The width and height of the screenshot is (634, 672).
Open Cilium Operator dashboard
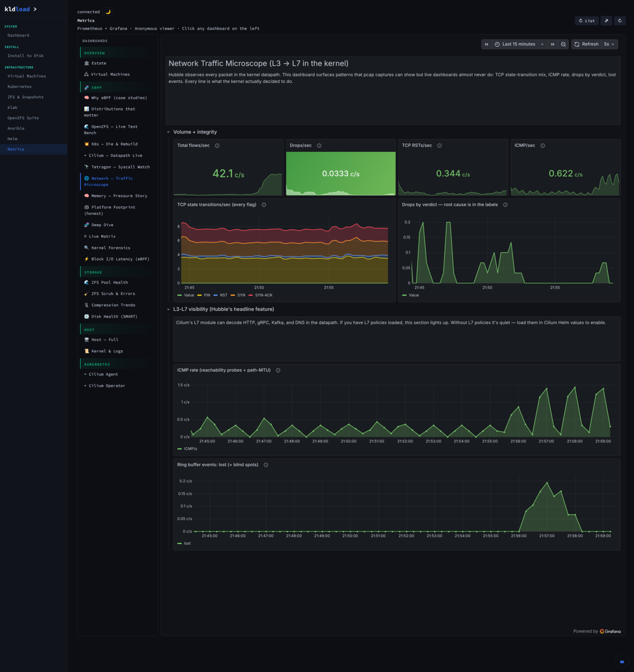(116, 386)
